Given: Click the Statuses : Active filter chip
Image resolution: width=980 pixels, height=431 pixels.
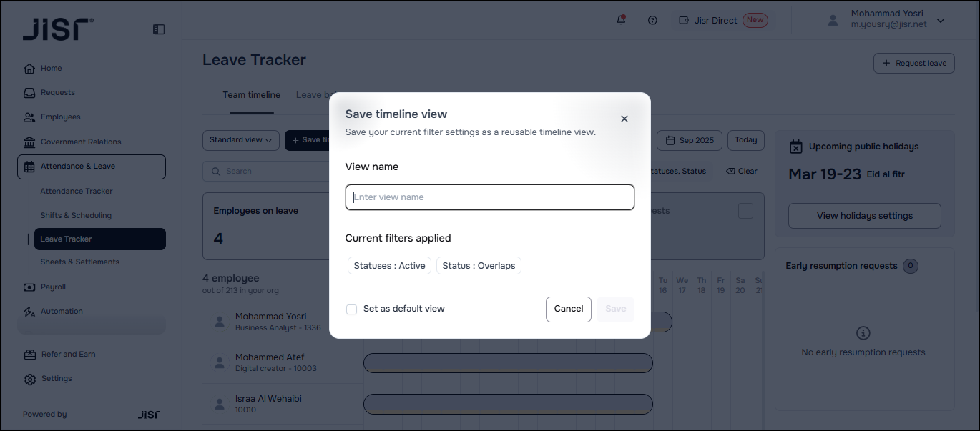Looking at the screenshot, I should 389,266.
